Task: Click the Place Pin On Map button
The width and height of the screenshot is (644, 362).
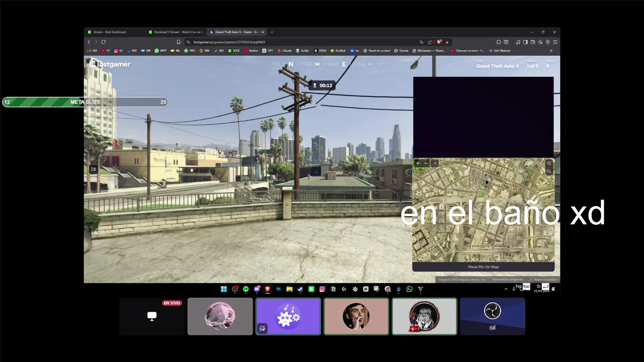Action: [x=484, y=267]
